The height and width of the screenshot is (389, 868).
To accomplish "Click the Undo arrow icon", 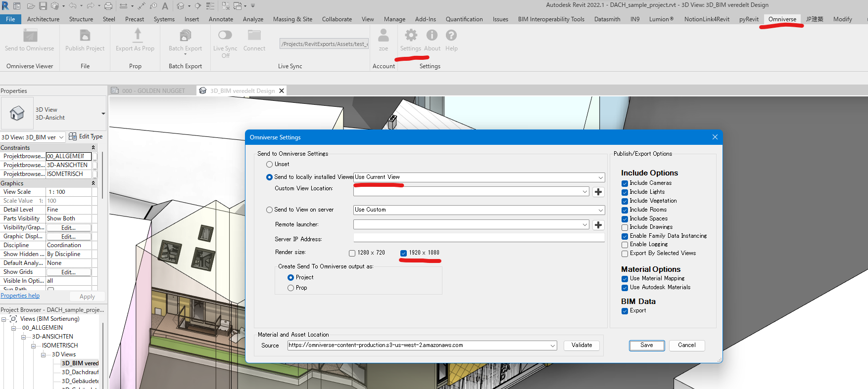I will [73, 6].
